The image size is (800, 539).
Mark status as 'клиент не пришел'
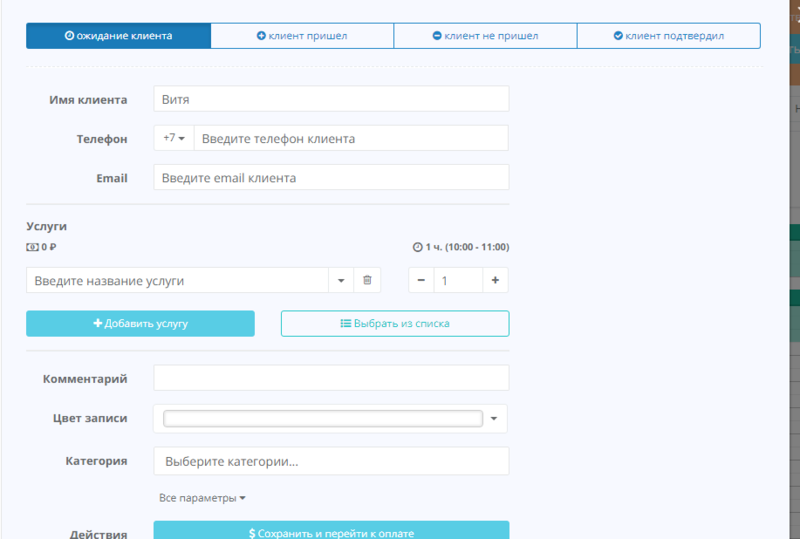485,36
